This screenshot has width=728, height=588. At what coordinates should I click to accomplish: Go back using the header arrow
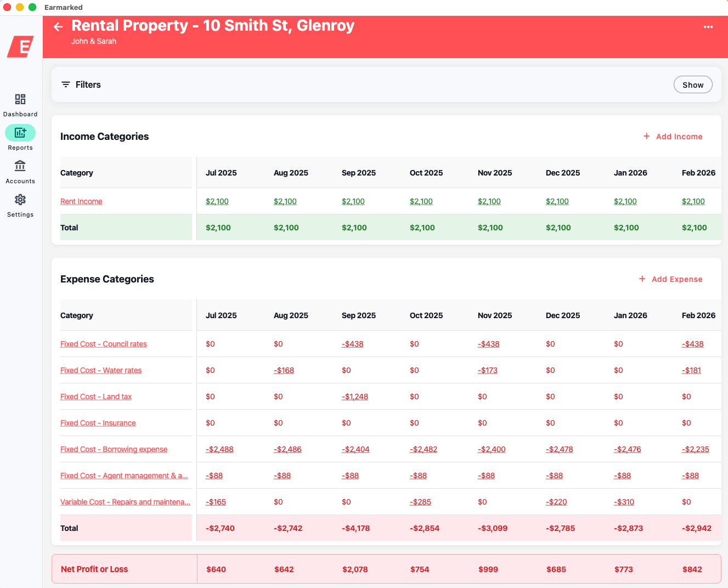[58, 26]
